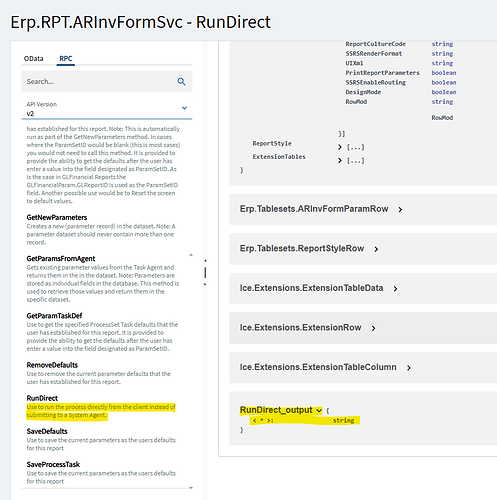Expand Ice.Extensions.ExtensionTableColumn schema
Viewport: 497px width, 500px height.
point(409,368)
